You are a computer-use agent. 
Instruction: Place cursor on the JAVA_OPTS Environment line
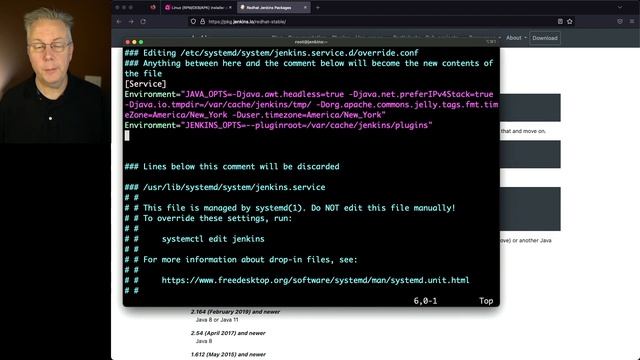click(x=311, y=104)
